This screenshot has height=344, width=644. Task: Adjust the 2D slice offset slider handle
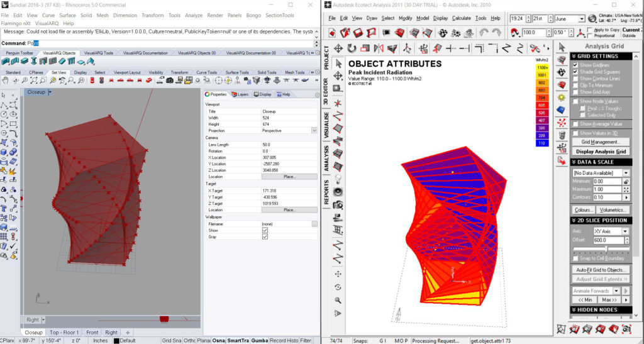607,249
